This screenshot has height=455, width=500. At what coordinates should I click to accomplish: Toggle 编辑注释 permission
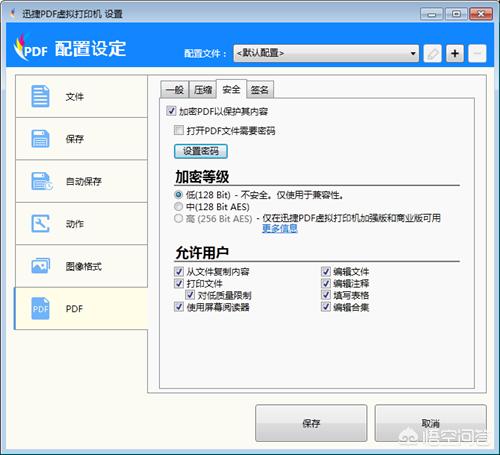click(326, 283)
